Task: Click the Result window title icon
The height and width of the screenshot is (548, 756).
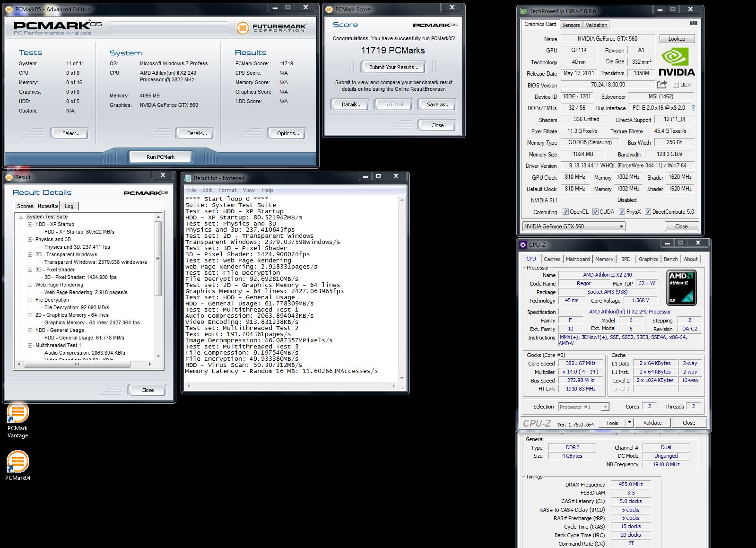Action: [9, 177]
